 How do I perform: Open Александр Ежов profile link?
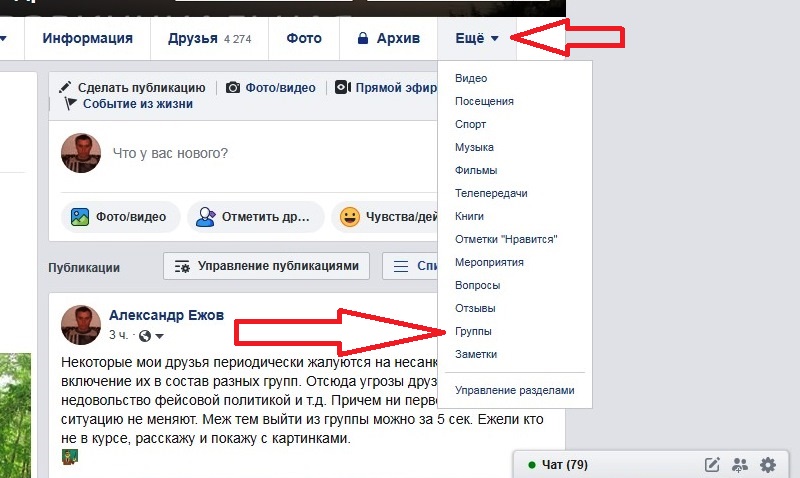(166, 315)
